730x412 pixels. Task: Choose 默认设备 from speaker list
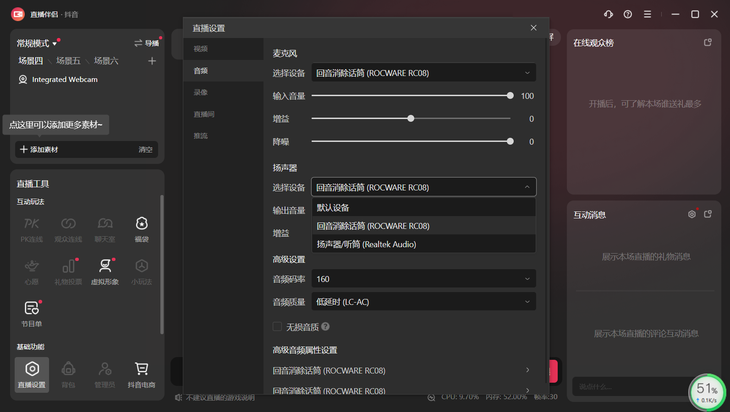click(x=333, y=208)
